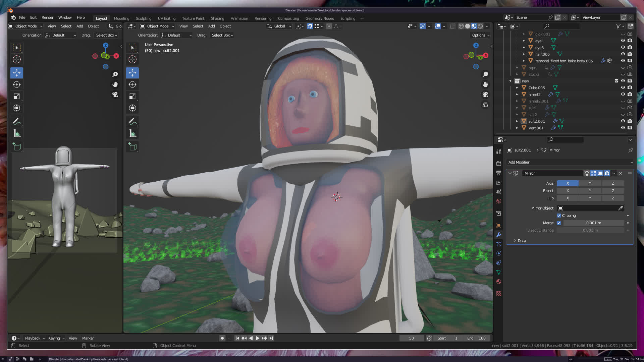Toggle camera view icon in main viewport

click(x=485, y=95)
